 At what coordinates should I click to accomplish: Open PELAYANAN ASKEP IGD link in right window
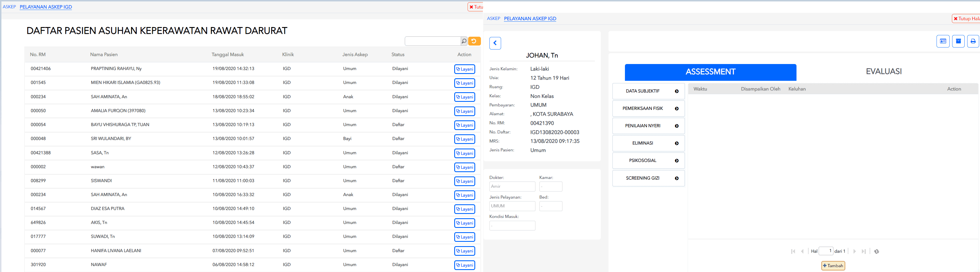(530, 18)
